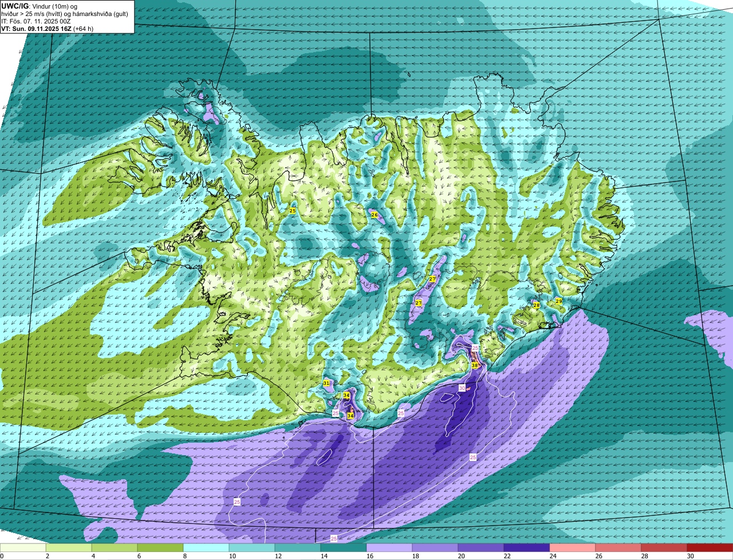Viewport: 733px width, 560px height.
Task: Select purple swatch between 18 and 20
Action: tap(435, 548)
